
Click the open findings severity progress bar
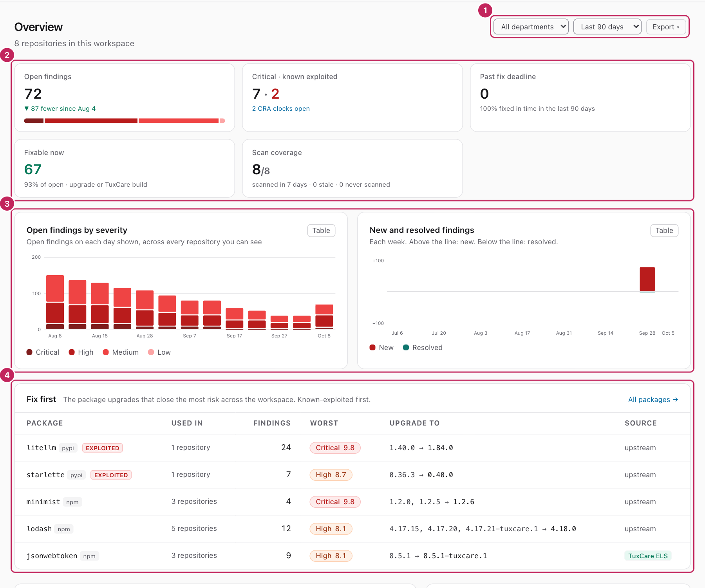click(x=125, y=121)
